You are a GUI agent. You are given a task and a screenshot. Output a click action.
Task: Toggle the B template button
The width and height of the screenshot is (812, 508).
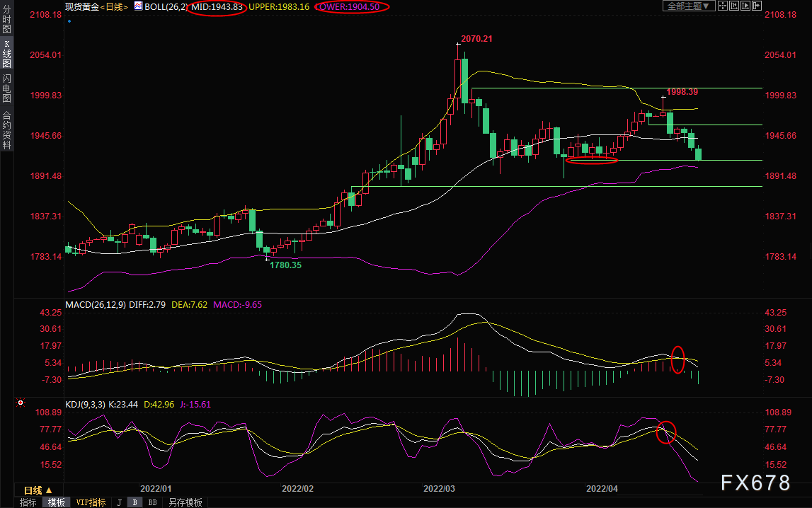[x=135, y=502]
